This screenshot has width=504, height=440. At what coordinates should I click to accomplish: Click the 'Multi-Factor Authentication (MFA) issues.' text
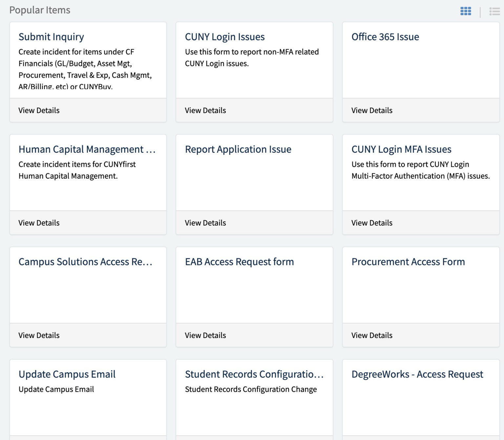(421, 176)
